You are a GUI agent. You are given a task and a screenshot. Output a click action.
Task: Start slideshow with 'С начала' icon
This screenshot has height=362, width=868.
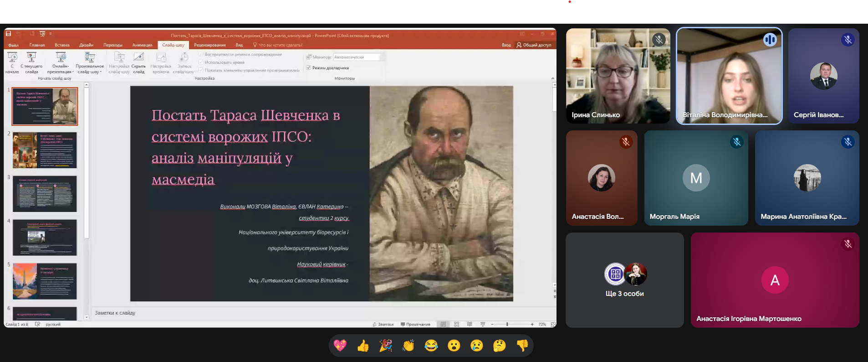12,62
